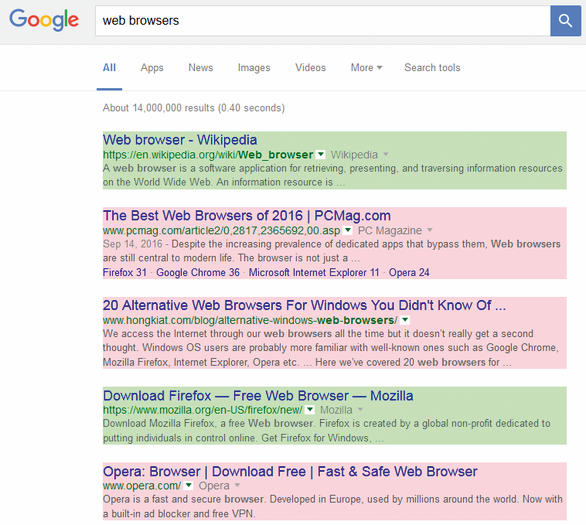This screenshot has width=586, height=525.
Task: Open the Web browser - Wikipedia result
Action: pos(180,140)
